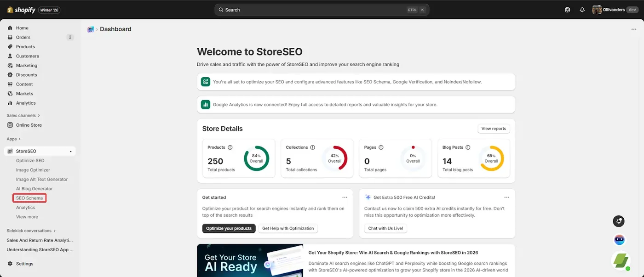Click Optimize your products button
Image resolution: width=644 pixels, height=277 pixels.
click(229, 228)
